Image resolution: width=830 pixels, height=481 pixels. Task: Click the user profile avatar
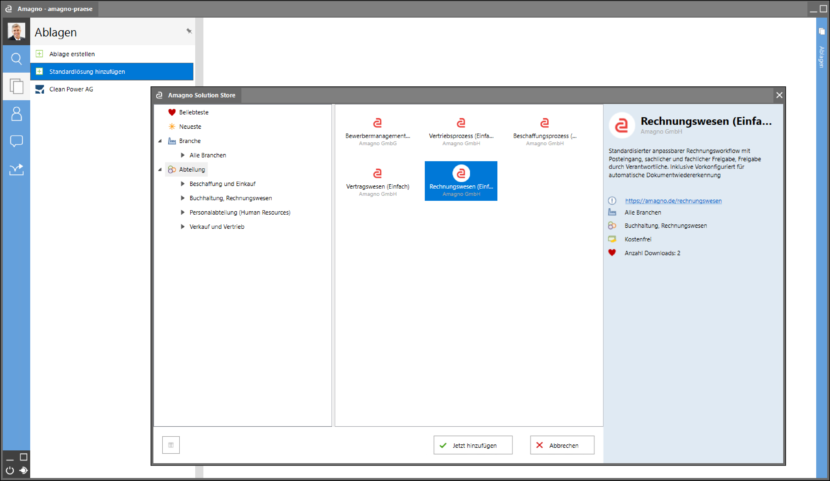click(x=16, y=32)
